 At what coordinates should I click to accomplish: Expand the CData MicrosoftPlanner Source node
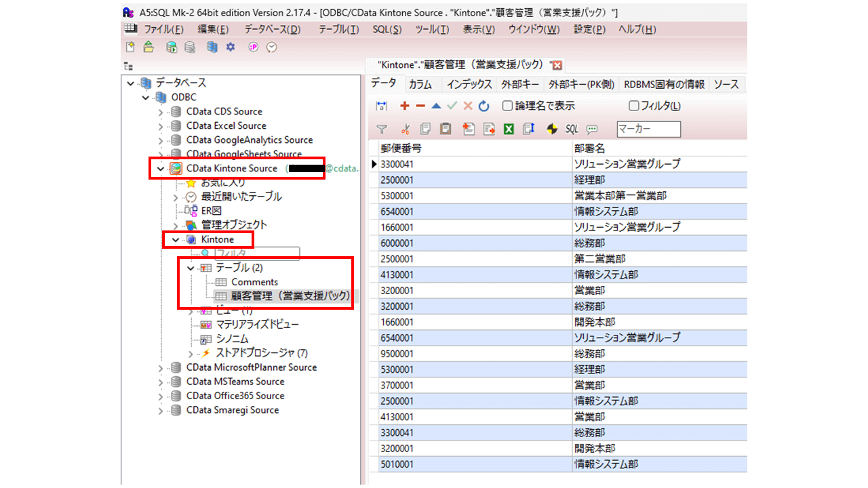(161, 367)
